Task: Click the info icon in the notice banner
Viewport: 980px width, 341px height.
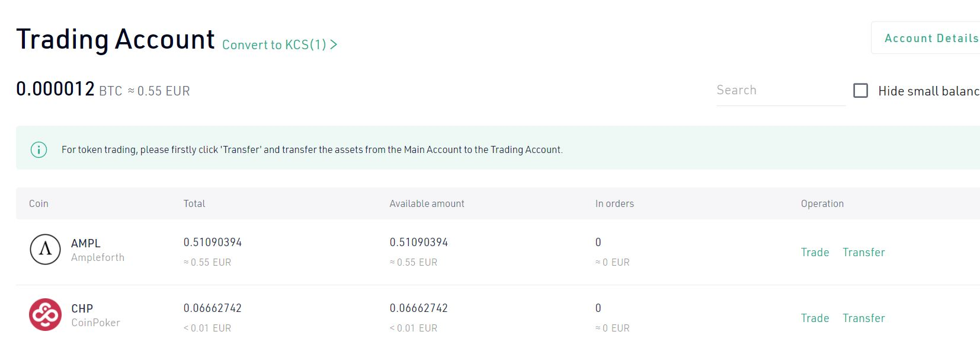Action: 39,149
